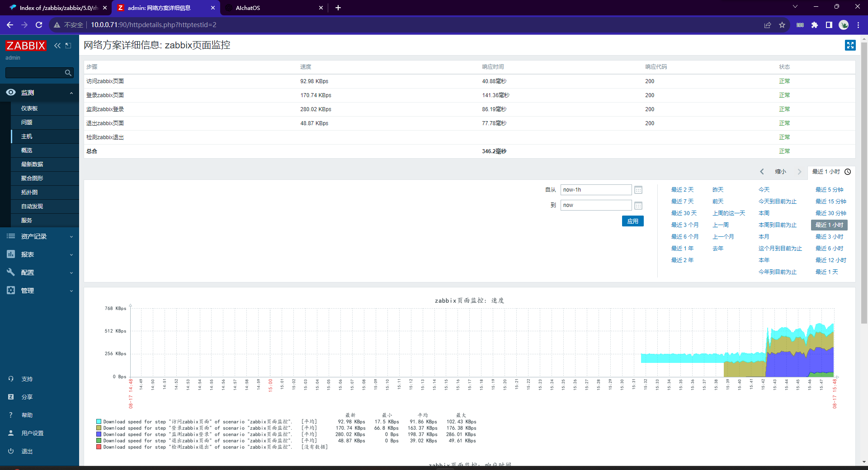The image size is (868, 470).
Task: Switch to the AIchatOS browser tab
Action: (x=274, y=8)
